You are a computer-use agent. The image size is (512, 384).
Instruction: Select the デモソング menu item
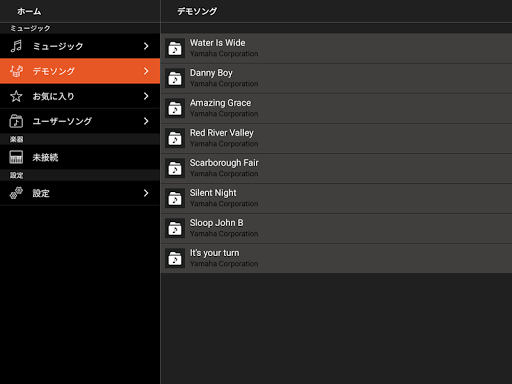tap(80, 71)
